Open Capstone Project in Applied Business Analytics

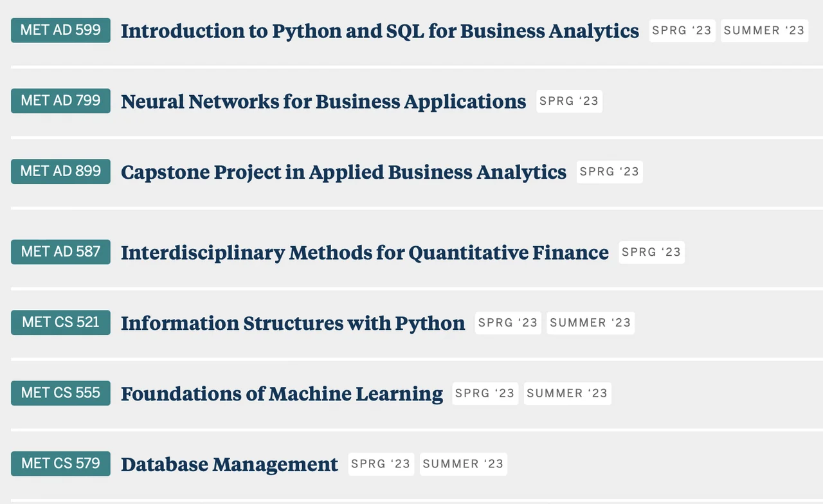(x=343, y=172)
